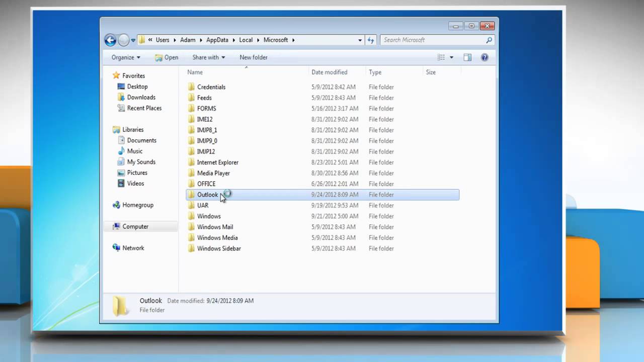Click the Adam breadcrumb segment
644x362 pixels.
tap(188, 40)
